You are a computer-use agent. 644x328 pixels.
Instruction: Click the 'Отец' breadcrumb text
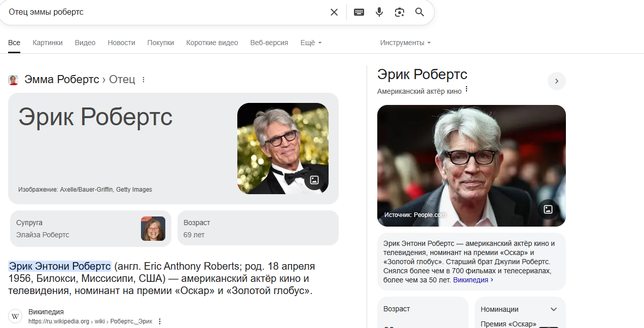(122, 80)
